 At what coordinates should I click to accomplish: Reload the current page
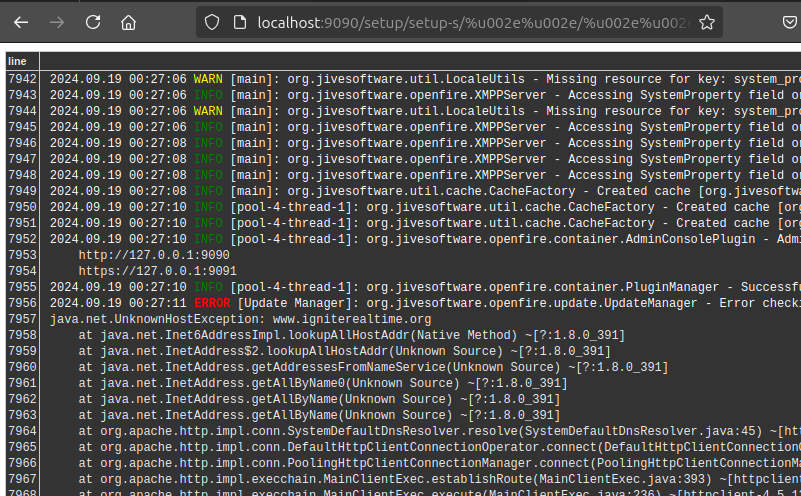[93, 22]
